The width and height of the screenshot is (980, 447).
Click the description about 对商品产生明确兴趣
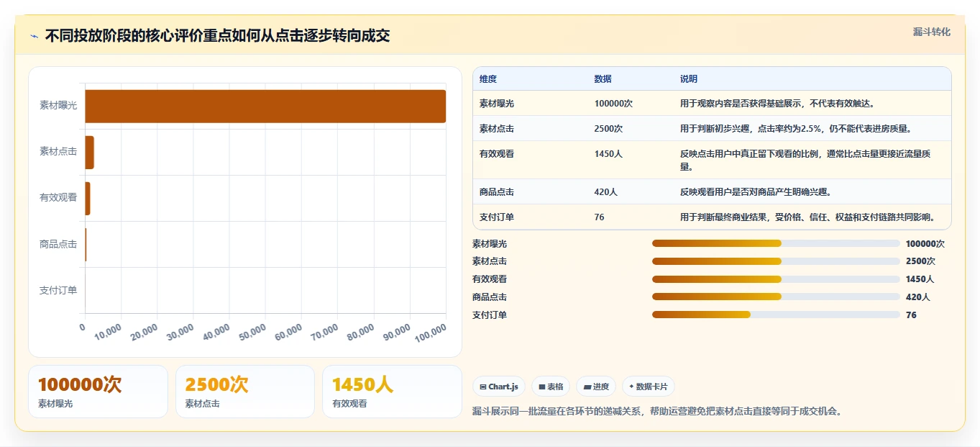point(756,192)
